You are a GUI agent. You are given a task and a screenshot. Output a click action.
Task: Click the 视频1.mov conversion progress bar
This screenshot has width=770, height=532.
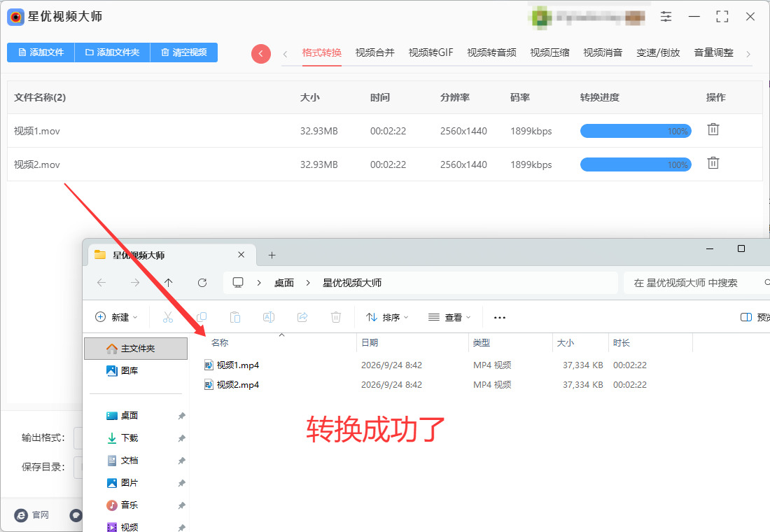click(x=636, y=131)
